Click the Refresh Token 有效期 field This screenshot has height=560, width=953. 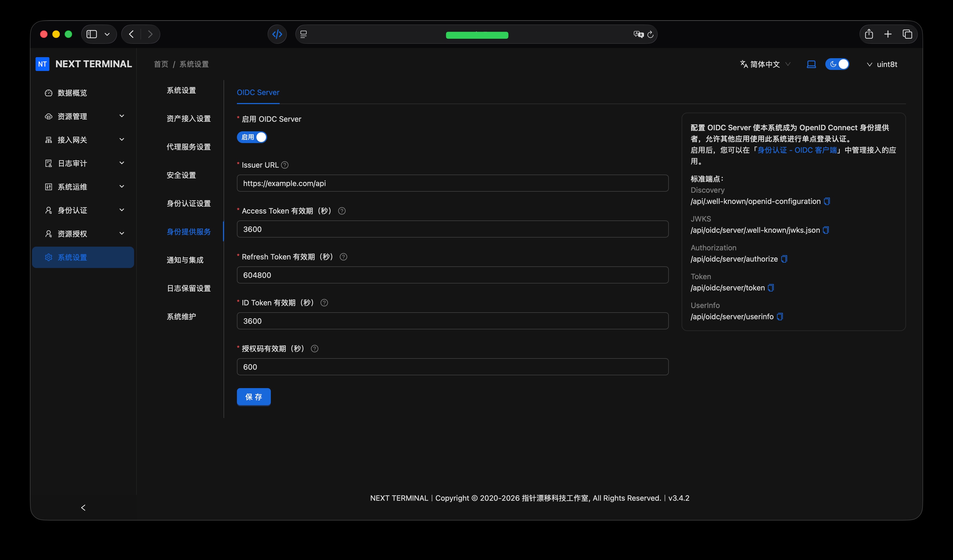tap(453, 275)
